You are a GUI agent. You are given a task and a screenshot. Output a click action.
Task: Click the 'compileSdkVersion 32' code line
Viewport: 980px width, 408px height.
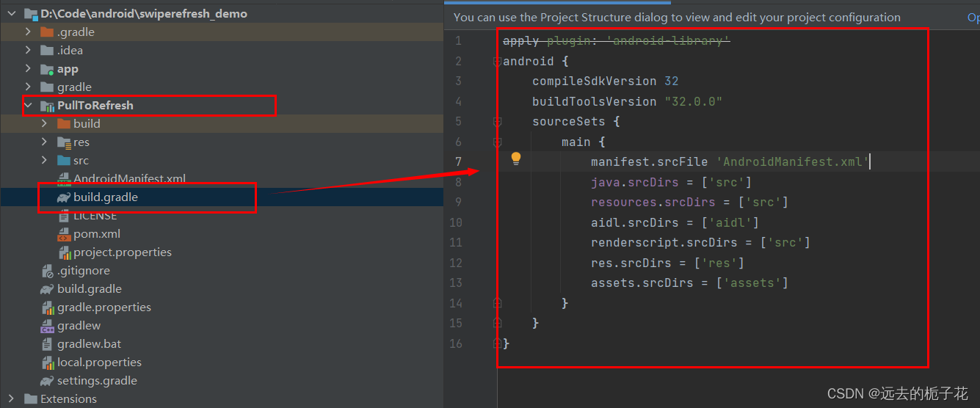(x=606, y=81)
